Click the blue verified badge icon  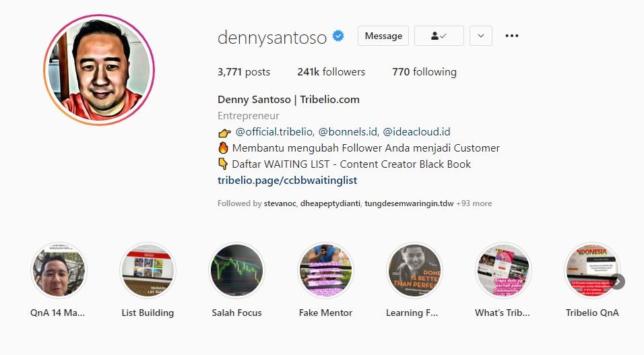(x=338, y=36)
